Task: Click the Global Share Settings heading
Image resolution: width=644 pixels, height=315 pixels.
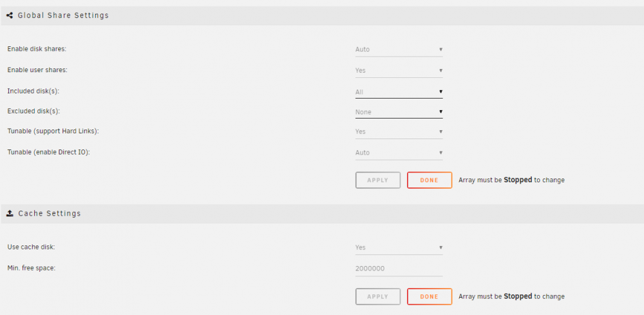Action: tap(63, 15)
